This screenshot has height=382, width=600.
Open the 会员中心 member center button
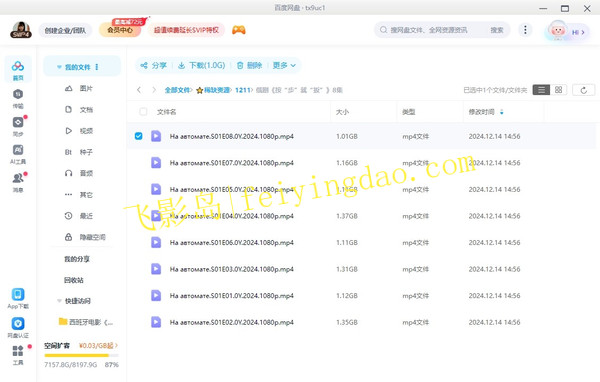pyautogui.click(x=120, y=30)
